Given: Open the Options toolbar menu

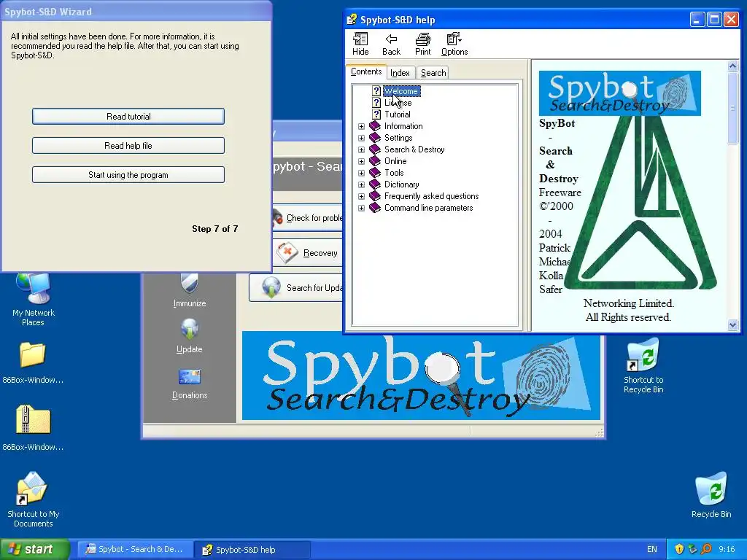Looking at the screenshot, I should (x=454, y=44).
